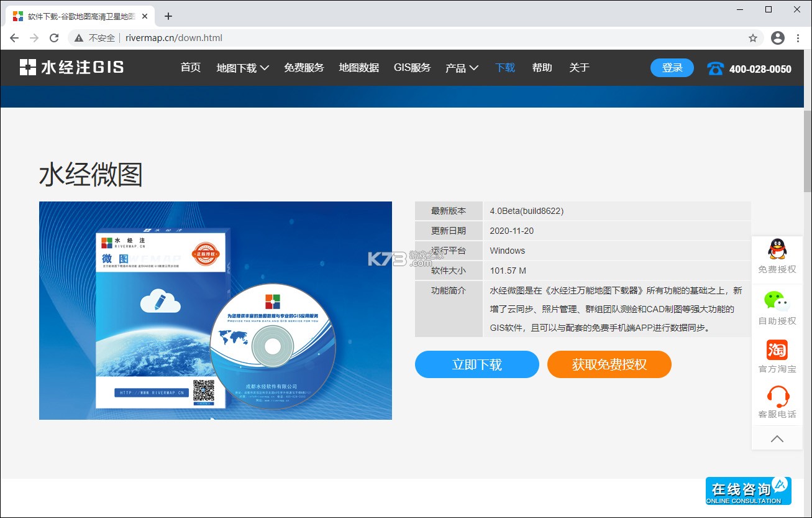
Task: Open the 官方淘宝 Taobao icon
Action: (777, 349)
